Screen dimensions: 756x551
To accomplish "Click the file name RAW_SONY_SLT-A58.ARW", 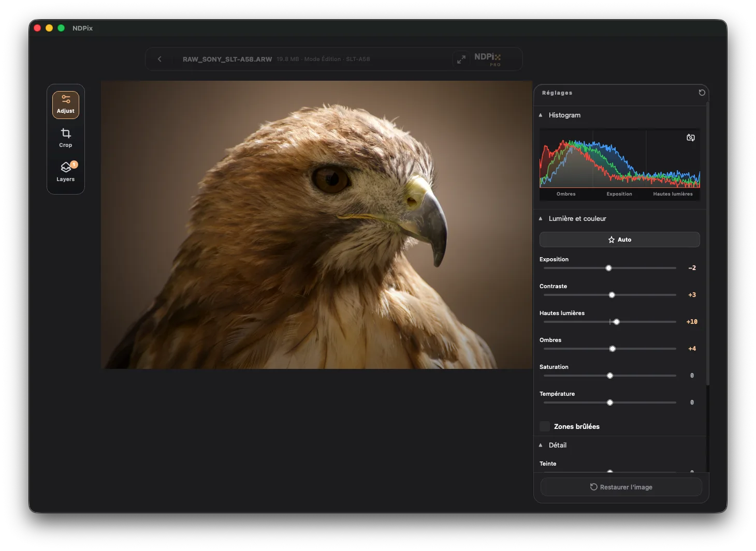I will click(x=227, y=59).
